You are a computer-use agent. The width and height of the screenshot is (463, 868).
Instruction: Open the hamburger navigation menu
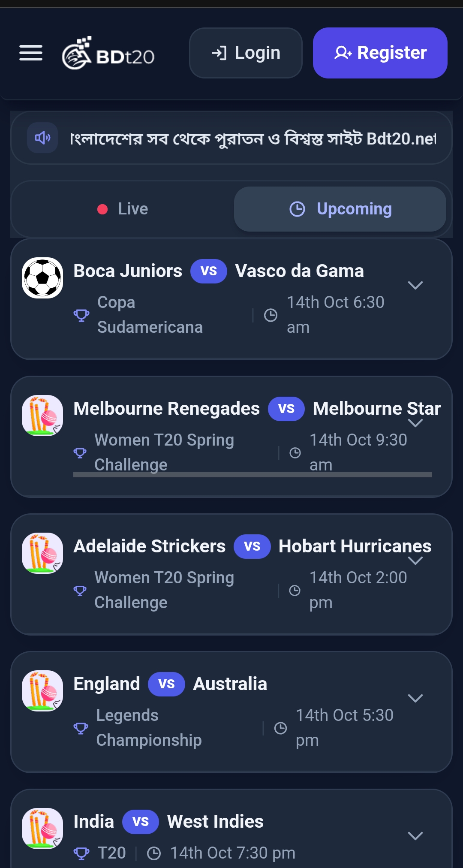click(x=31, y=53)
